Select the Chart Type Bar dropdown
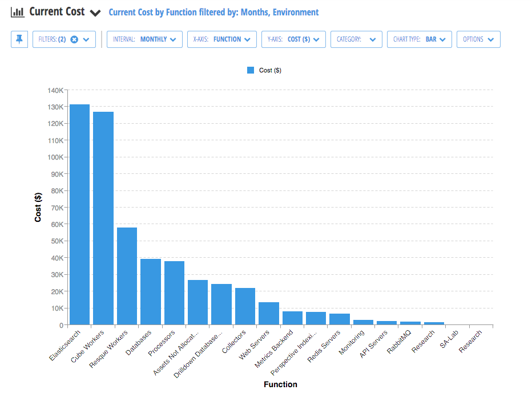Image resolution: width=532 pixels, height=402 pixels. pos(420,39)
